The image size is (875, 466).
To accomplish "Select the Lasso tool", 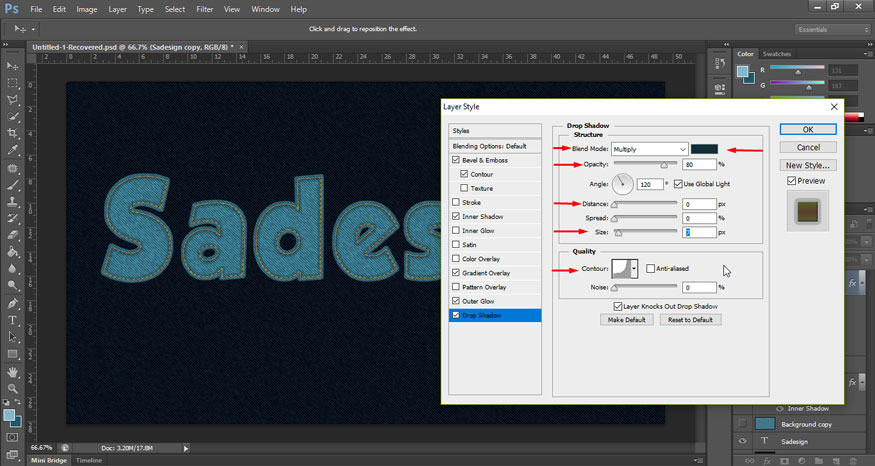I will point(12,99).
